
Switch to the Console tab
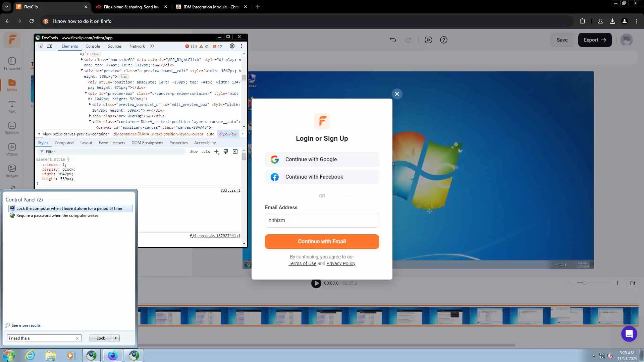click(93, 46)
